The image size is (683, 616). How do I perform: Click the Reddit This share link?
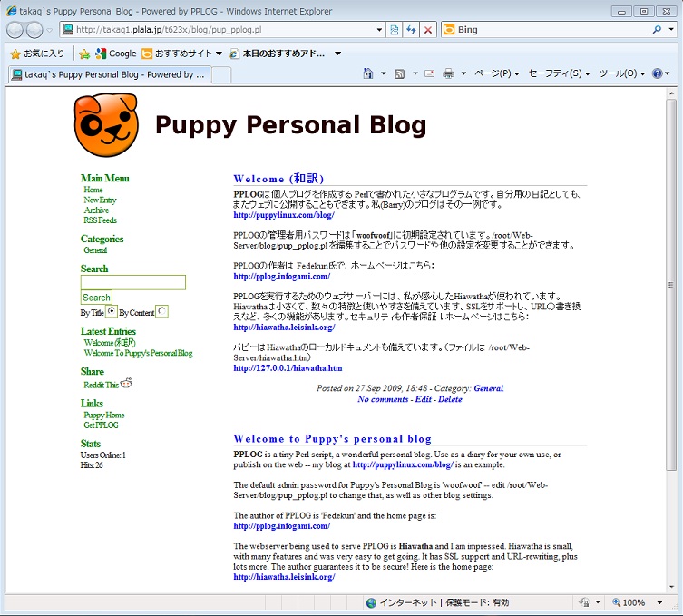click(x=101, y=385)
